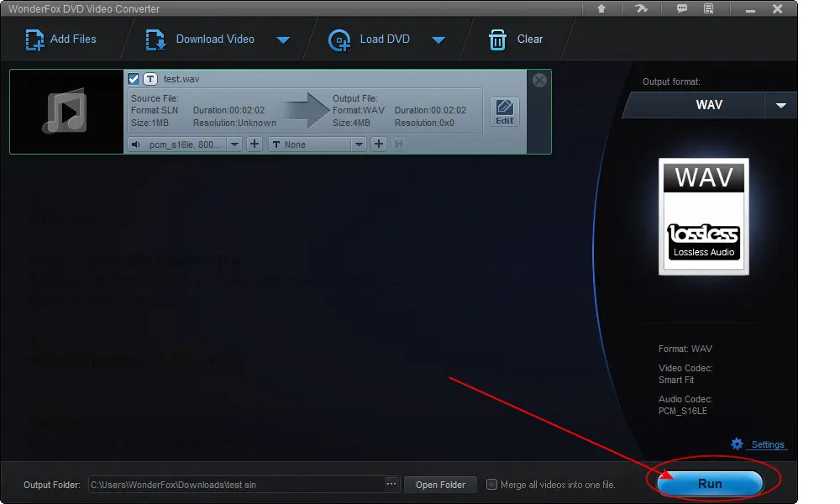840x504 pixels.
Task: Enable Merge all videos into one file
Action: (491, 484)
